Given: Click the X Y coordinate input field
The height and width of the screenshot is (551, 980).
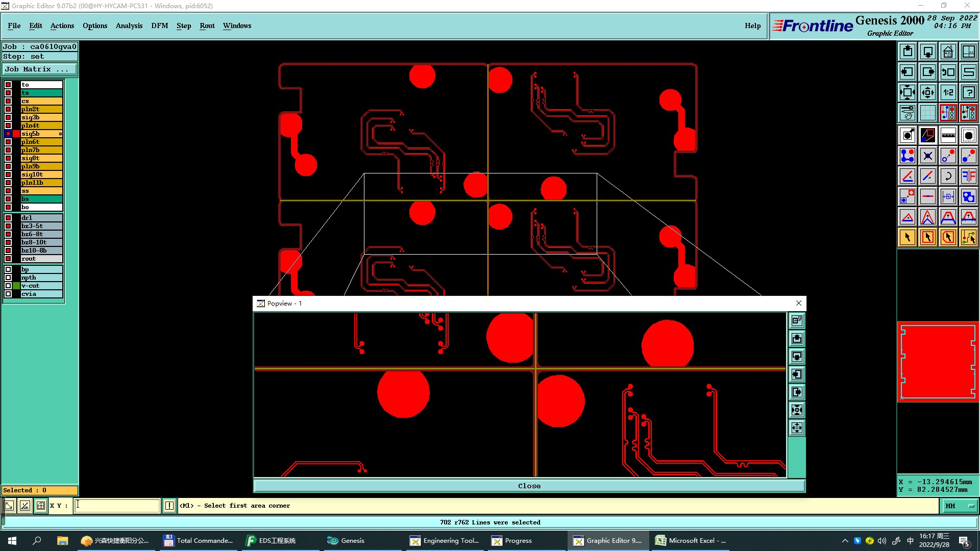Looking at the screenshot, I should 117,506.
